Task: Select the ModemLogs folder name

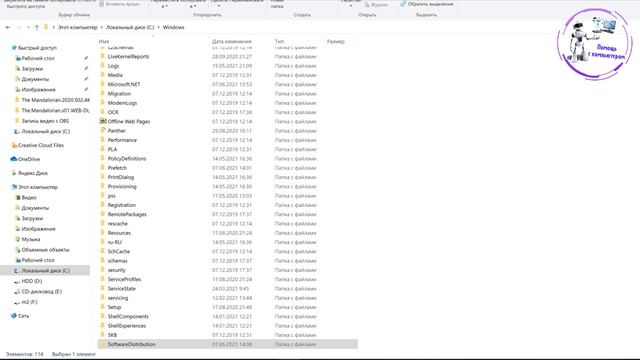Action: (x=122, y=103)
